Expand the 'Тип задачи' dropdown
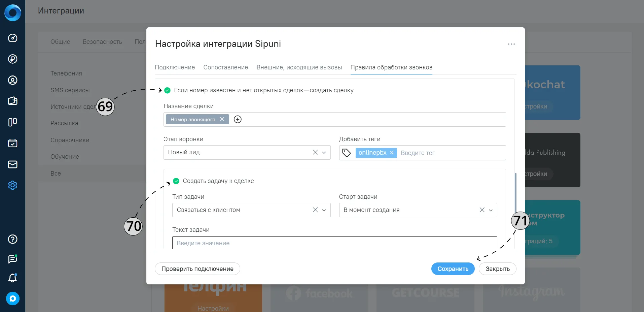Screen dimensions: 644x312 pos(324,210)
